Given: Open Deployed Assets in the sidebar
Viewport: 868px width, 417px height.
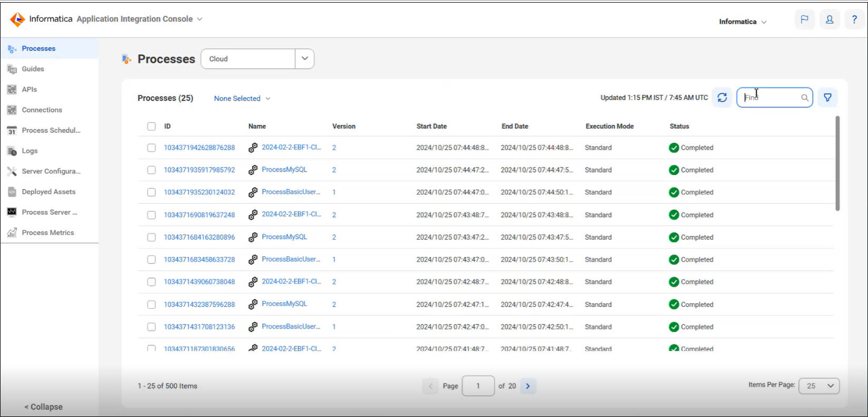Looking at the screenshot, I should click(x=48, y=192).
